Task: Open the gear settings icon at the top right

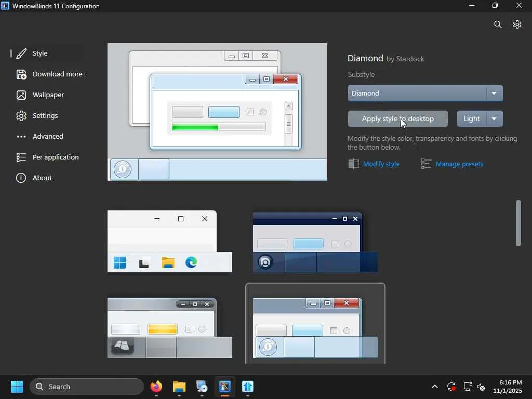Action: click(x=517, y=24)
